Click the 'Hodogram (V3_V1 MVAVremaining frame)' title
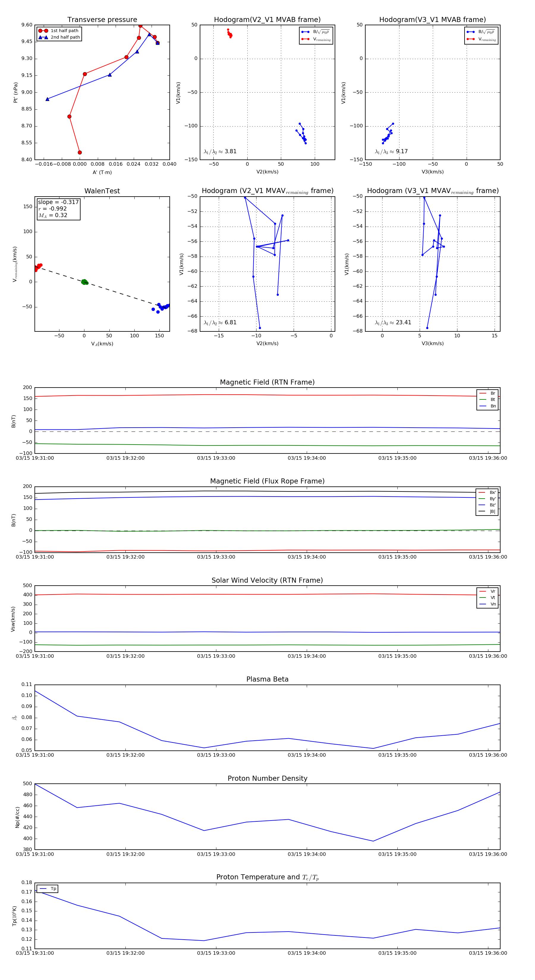The height and width of the screenshot is (980, 535). 432,191
